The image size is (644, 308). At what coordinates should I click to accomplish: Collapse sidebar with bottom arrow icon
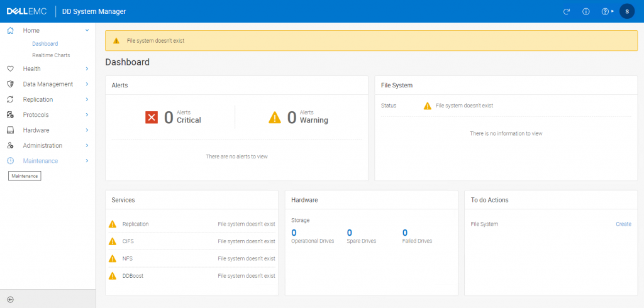point(10,299)
